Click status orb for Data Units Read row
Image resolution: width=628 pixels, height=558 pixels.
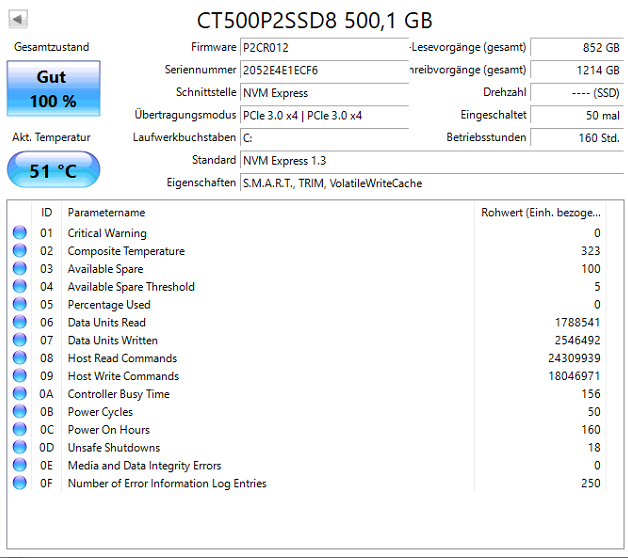pyautogui.click(x=20, y=322)
